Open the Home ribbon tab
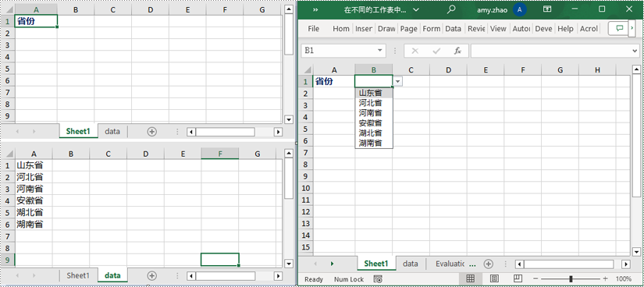This screenshot has height=287, width=644. coord(341,29)
